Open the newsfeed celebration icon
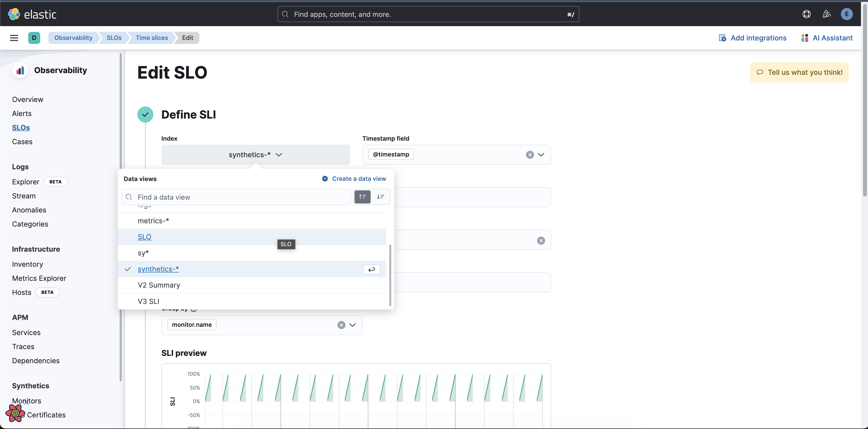Screen dimensions: 868x429 [x=826, y=14]
